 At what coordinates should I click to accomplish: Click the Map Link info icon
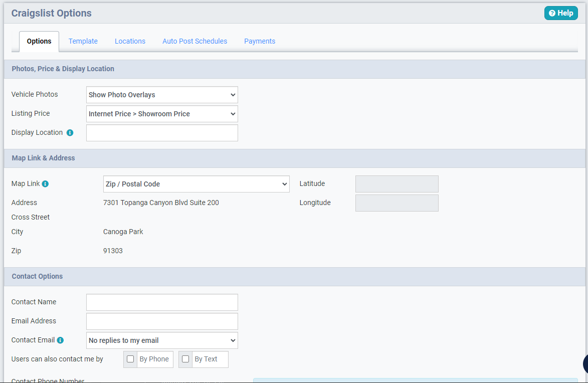point(45,183)
